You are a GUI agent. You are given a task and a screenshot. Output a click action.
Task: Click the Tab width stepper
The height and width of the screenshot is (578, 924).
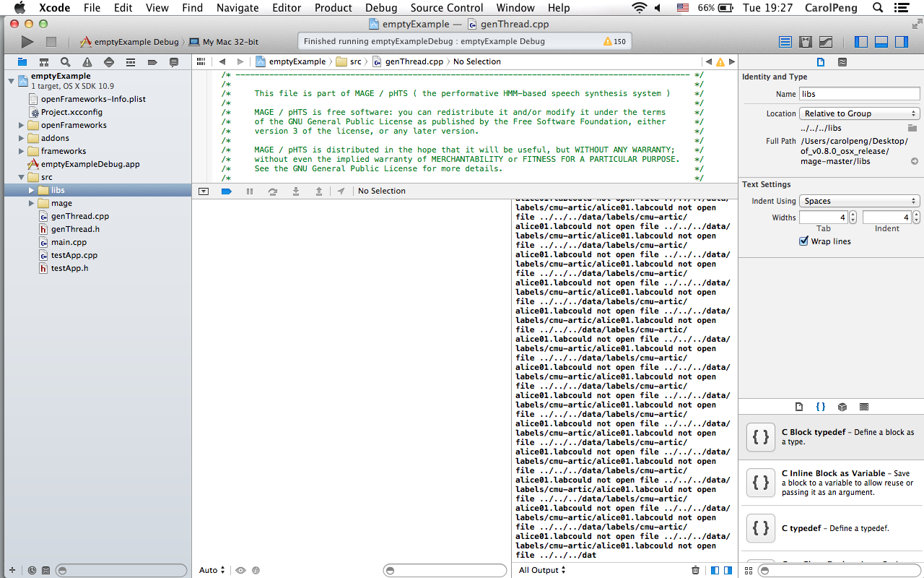[853, 217]
